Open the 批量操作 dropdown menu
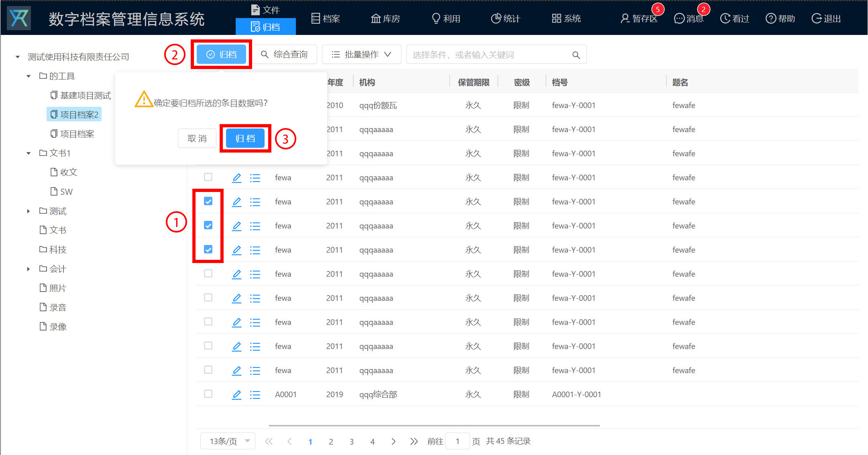This screenshot has height=455, width=868. coord(361,54)
